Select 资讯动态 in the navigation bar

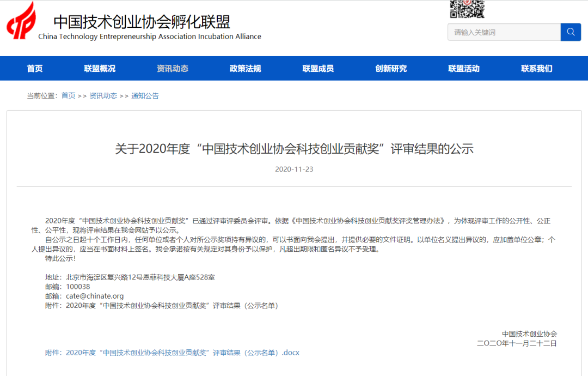pos(173,69)
